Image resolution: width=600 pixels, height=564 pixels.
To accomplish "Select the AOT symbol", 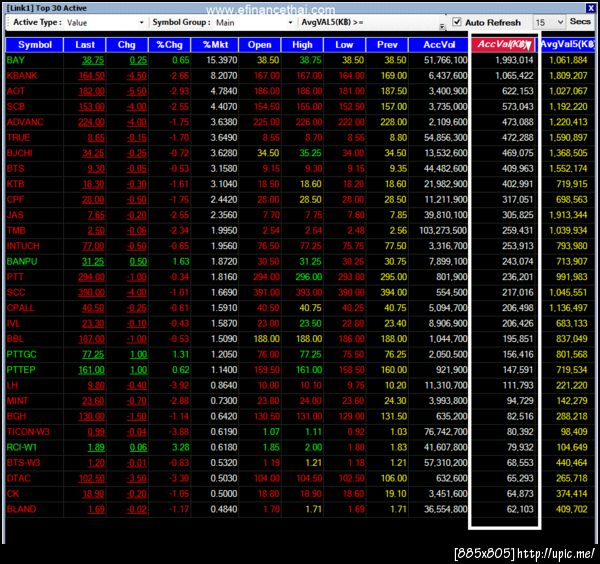I will coord(16,91).
